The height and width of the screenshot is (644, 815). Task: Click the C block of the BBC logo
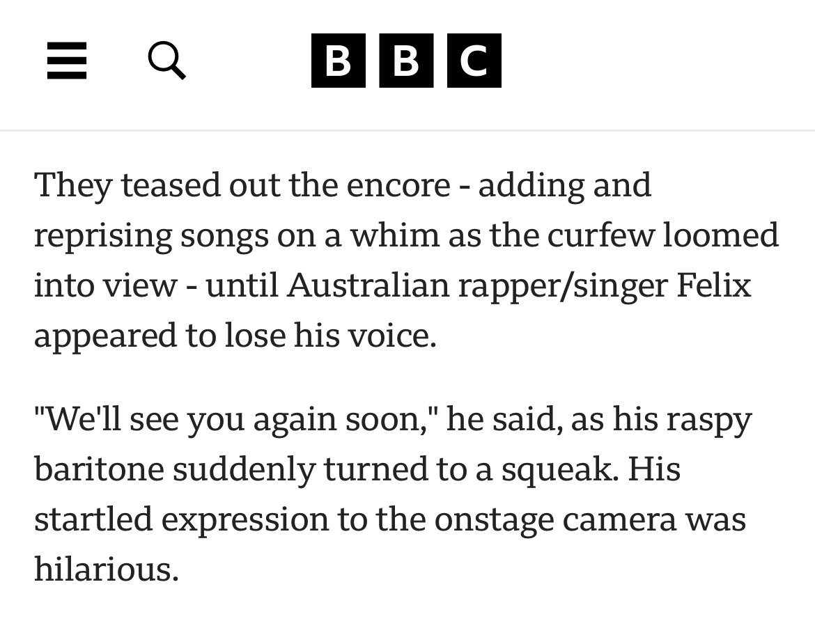[x=474, y=61]
